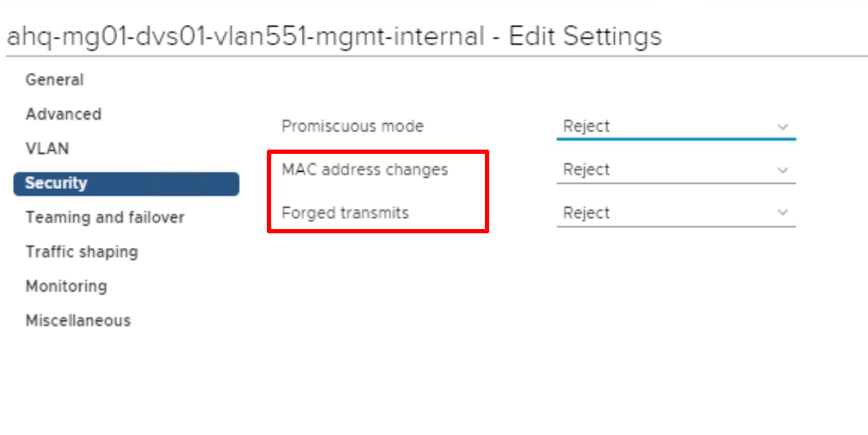
Task: Open the Monitoring section
Action: click(x=66, y=286)
